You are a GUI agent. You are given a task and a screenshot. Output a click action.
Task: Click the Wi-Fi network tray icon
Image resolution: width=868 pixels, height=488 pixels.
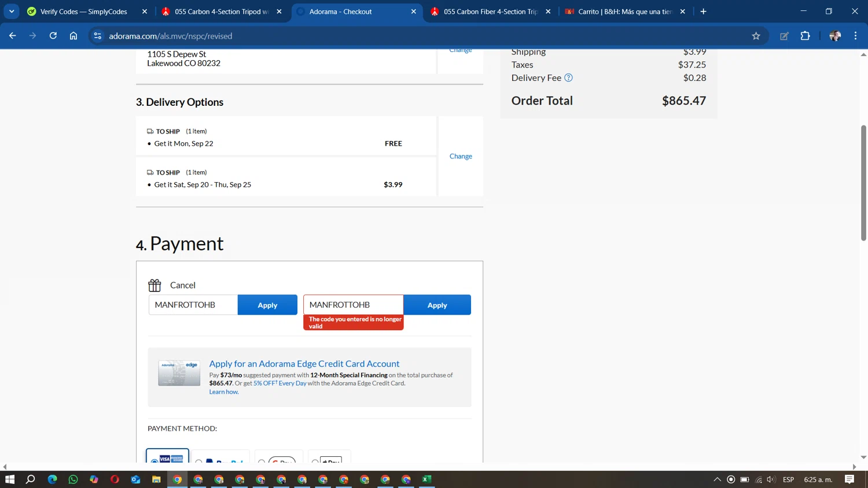(759, 479)
